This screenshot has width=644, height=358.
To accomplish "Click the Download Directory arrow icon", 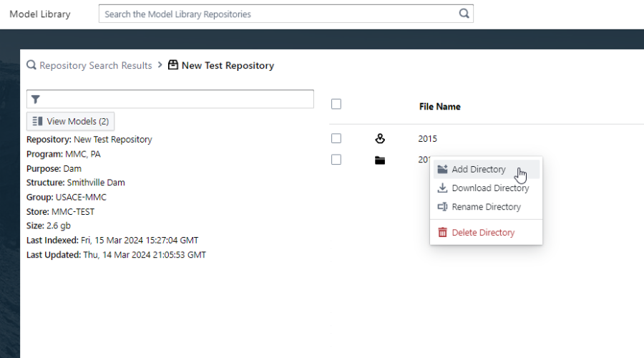I will 442,188.
